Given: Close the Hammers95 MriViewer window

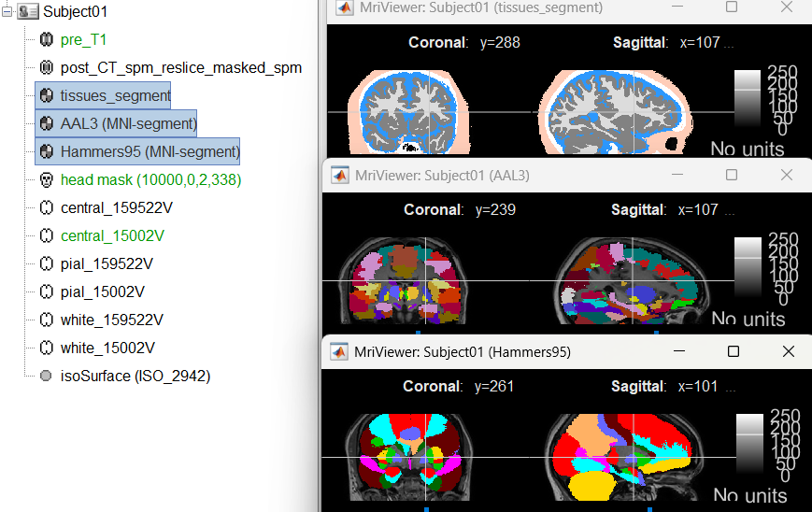Looking at the screenshot, I should 787,351.
